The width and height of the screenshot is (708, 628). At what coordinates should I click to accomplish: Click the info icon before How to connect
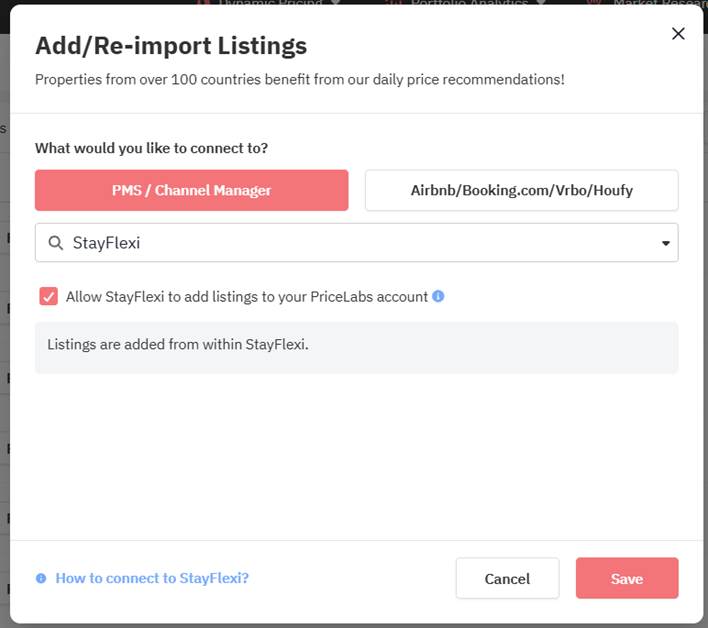coord(41,578)
